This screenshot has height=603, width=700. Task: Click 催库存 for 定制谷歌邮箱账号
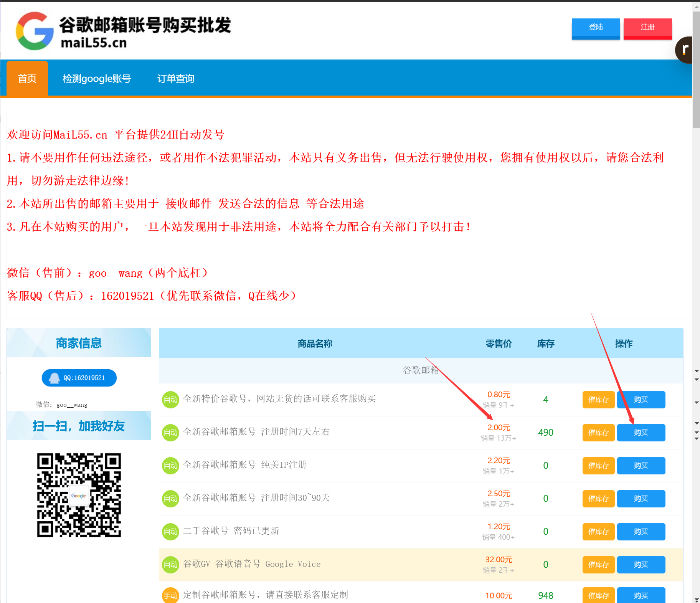(598, 595)
